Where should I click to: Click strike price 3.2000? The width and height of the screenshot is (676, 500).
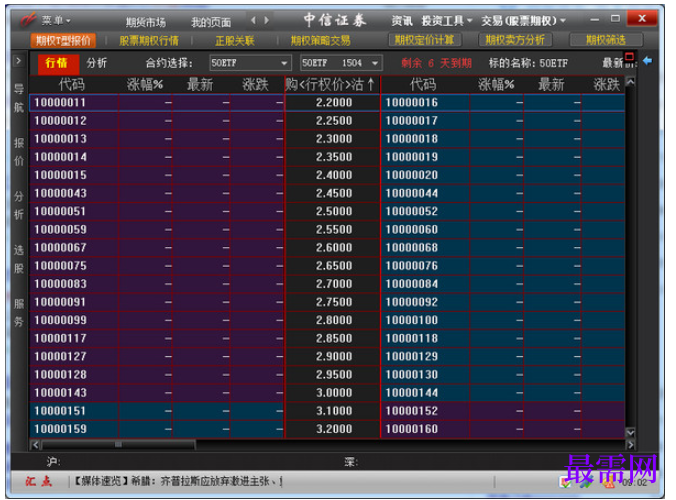pyautogui.click(x=334, y=429)
